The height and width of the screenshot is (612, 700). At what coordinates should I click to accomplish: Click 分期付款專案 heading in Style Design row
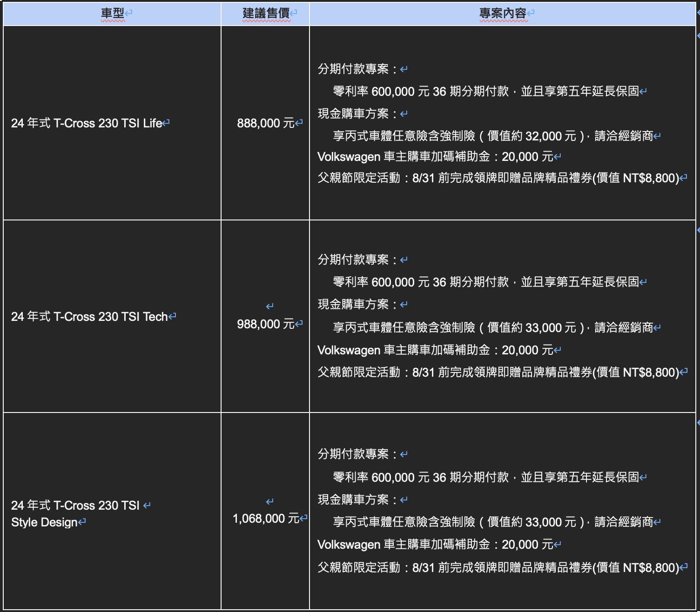click(x=353, y=454)
